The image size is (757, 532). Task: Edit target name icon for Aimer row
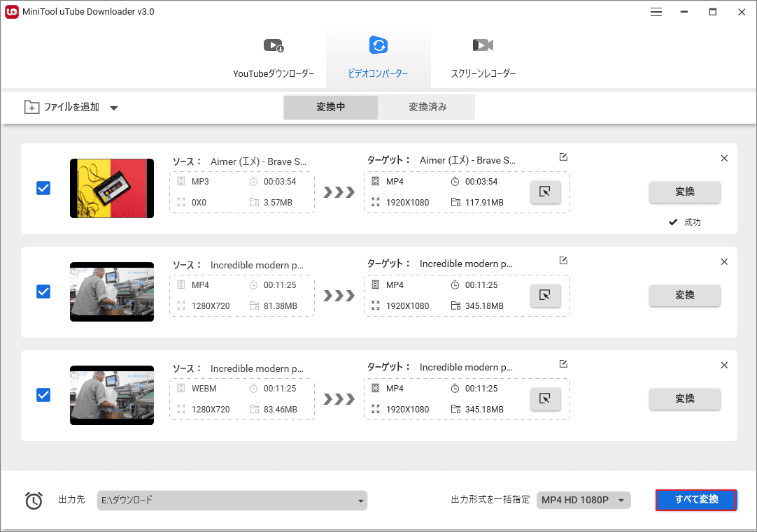pyautogui.click(x=563, y=157)
